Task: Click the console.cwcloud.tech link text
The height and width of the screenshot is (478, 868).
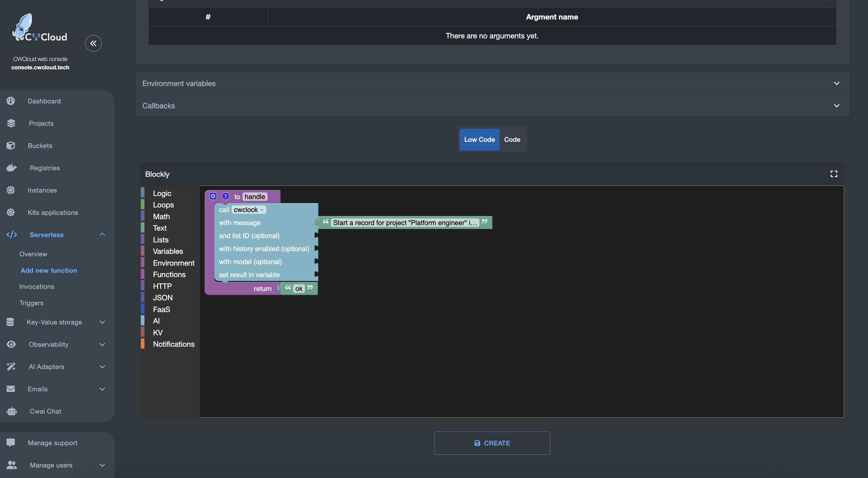Action: [40, 67]
